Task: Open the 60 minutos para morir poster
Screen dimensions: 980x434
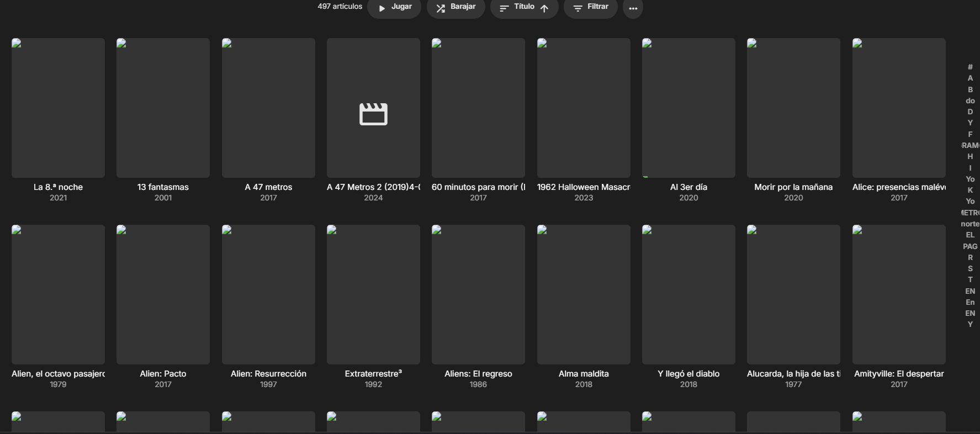Action: [478, 108]
